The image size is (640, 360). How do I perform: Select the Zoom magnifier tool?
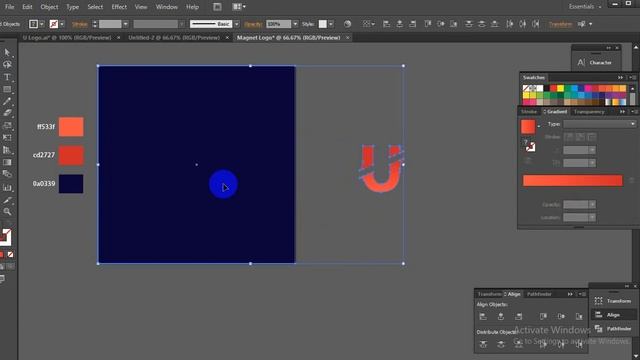(x=7, y=211)
